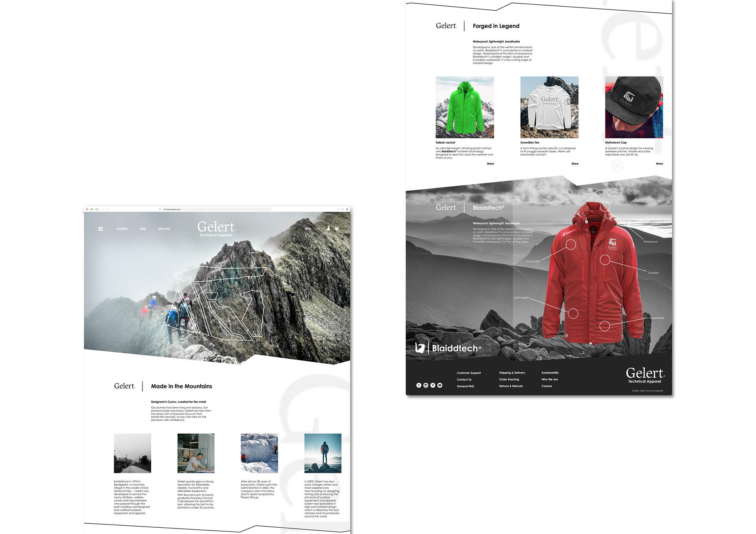
Task: Open the climber on summit photo
Action: pyautogui.click(x=323, y=453)
